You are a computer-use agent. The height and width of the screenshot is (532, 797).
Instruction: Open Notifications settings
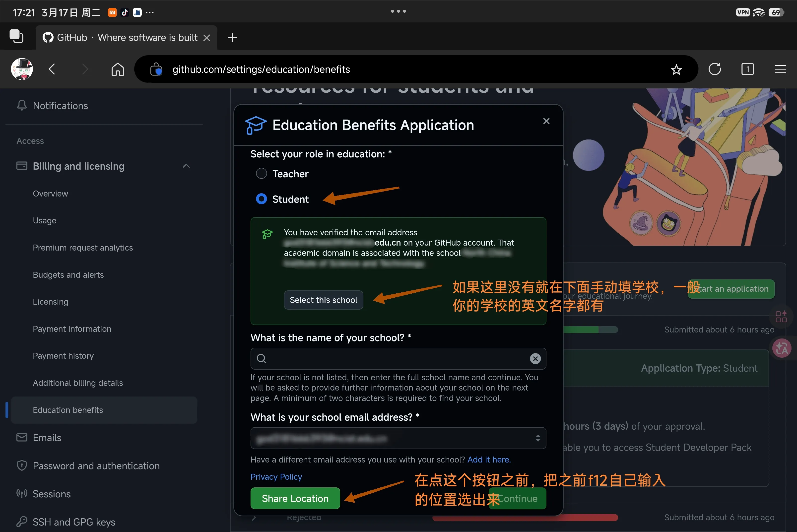(60, 106)
